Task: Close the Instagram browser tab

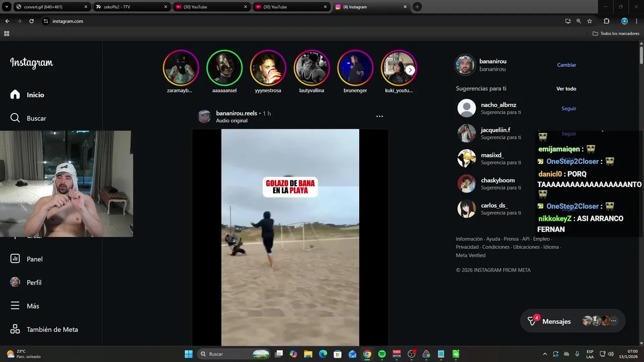Action: (405, 7)
